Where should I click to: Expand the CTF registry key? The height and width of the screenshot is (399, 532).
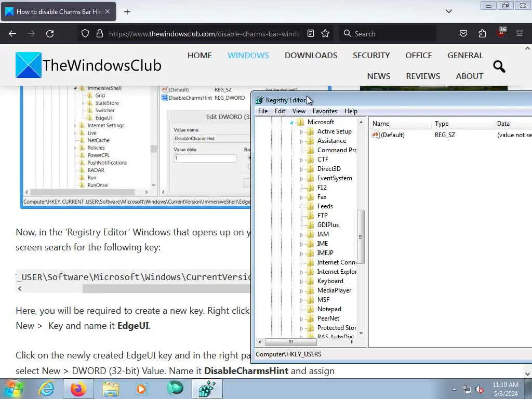point(301,160)
